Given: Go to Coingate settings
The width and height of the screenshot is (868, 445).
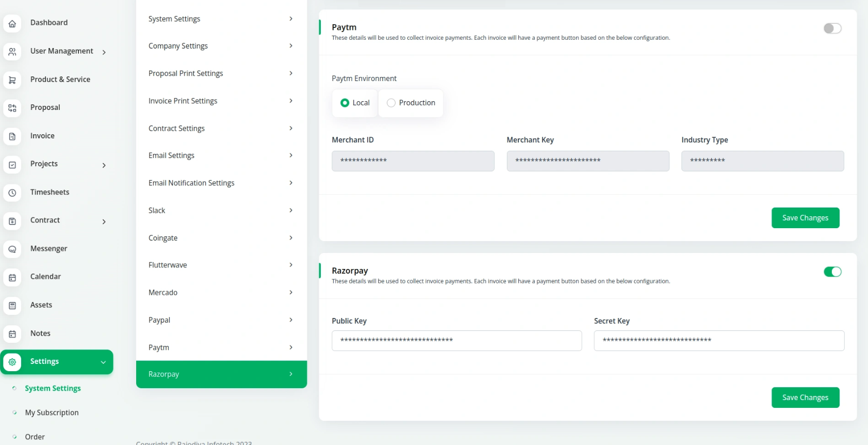Looking at the screenshot, I should (221, 238).
